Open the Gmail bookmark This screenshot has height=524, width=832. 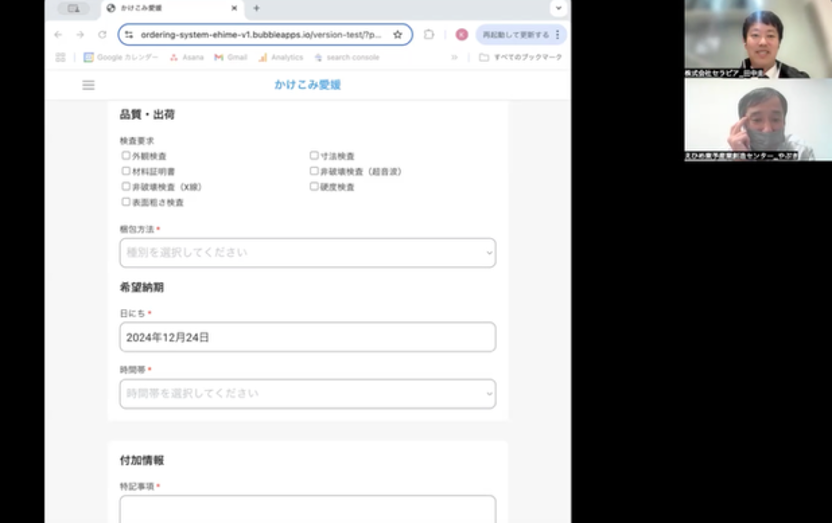coord(231,57)
